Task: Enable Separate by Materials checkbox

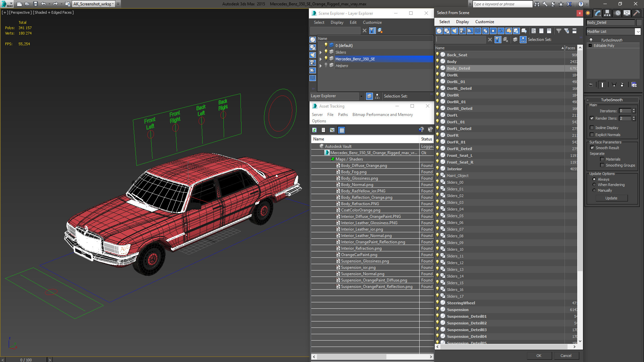Action: [x=602, y=159]
